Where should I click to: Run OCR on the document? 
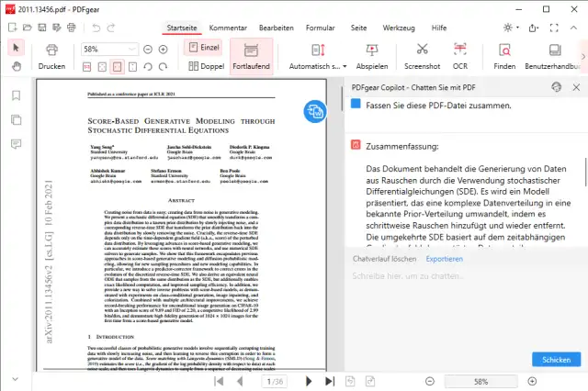[461, 50]
